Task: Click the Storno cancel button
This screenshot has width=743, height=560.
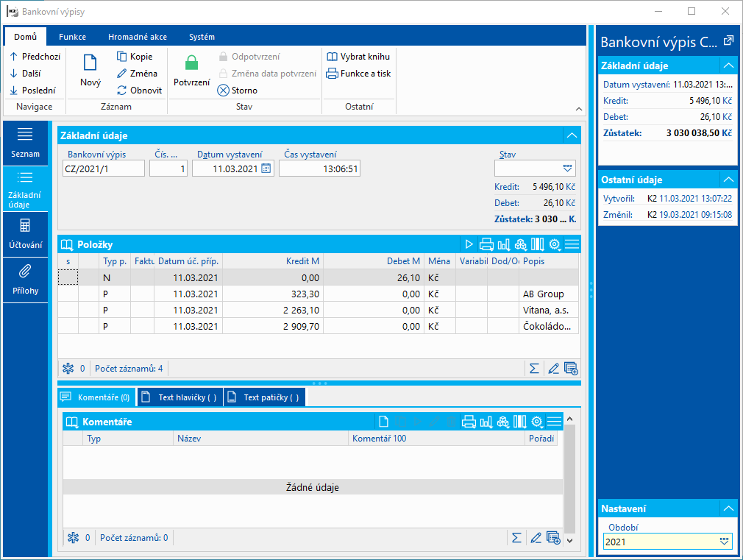Action: click(238, 90)
